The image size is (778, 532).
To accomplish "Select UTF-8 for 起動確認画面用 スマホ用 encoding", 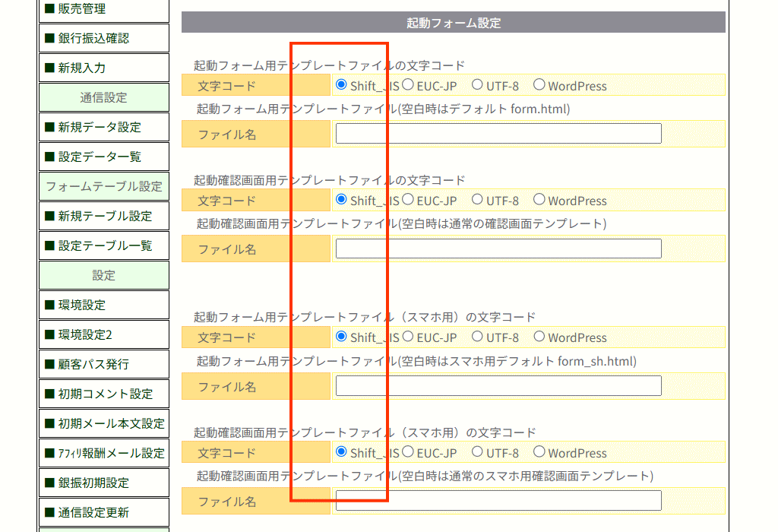I will 477,451.
